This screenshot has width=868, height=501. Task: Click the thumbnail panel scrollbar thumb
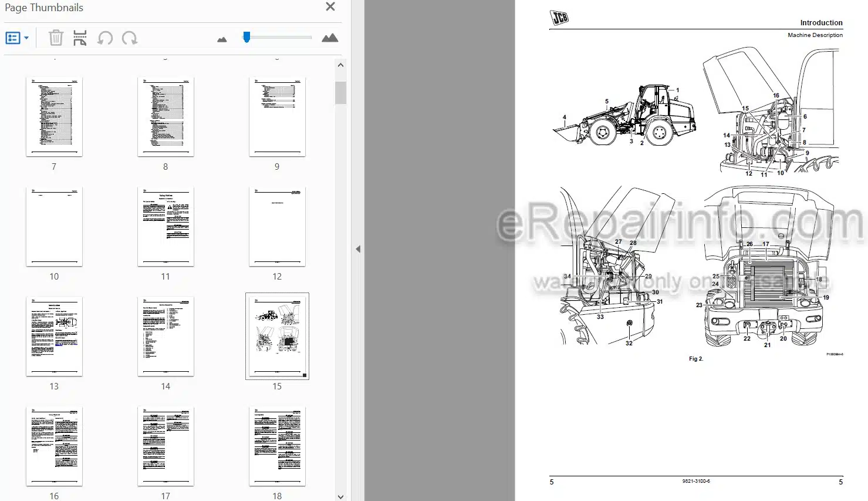340,93
